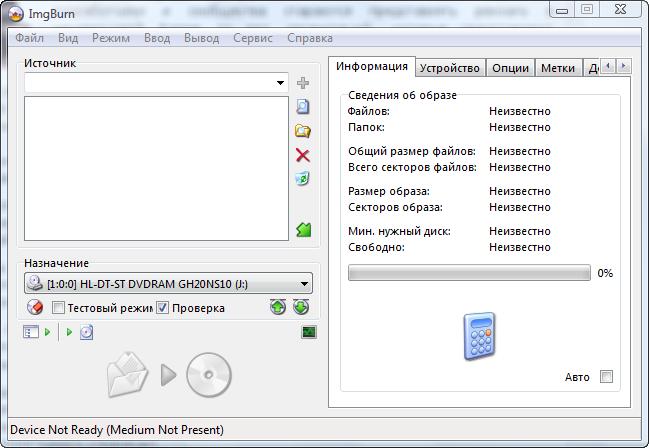
Task: Click the Свободно: label
Action: point(376,247)
